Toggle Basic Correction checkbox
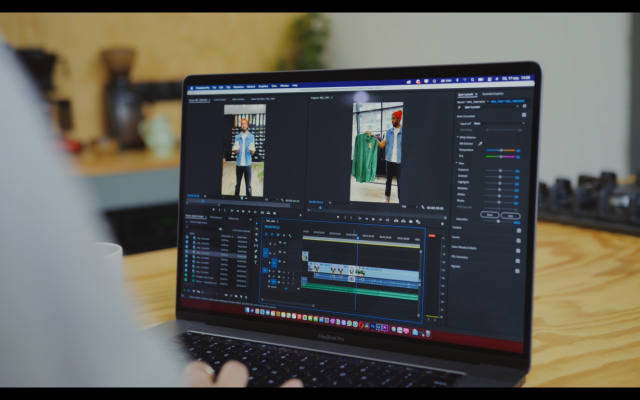This screenshot has height=400, width=640. (524, 115)
